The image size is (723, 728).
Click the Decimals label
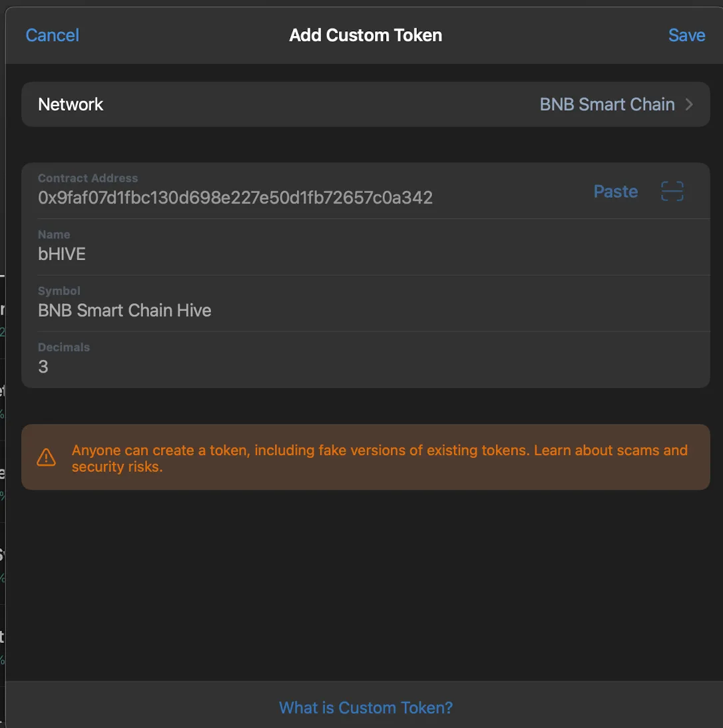pyautogui.click(x=64, y=347)
